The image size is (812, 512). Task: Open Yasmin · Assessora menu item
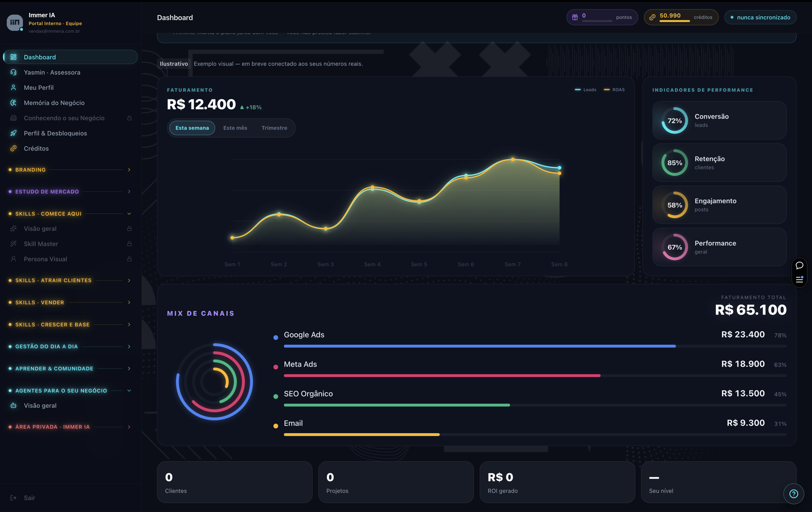pos(70,72)
